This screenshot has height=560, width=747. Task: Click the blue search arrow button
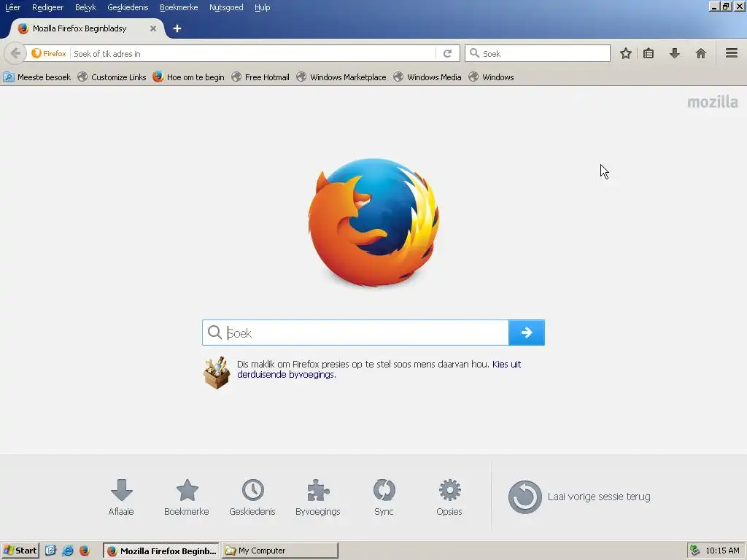tap(527, 332)
